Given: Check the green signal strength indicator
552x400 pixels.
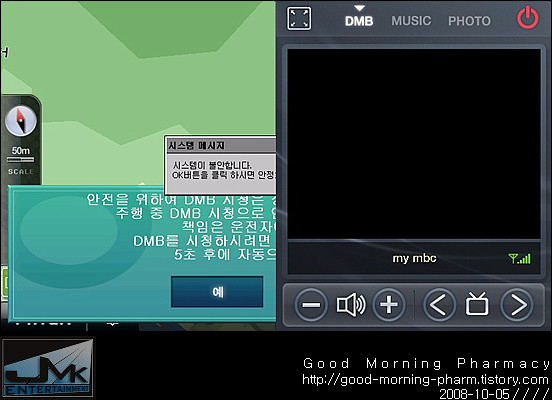Looking at the screenshot, I should pyautogui.click(x=520, y=259).
